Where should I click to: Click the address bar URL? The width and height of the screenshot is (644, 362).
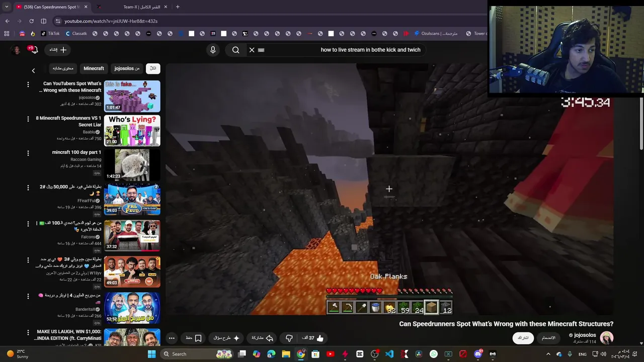(x=111, y=21)
